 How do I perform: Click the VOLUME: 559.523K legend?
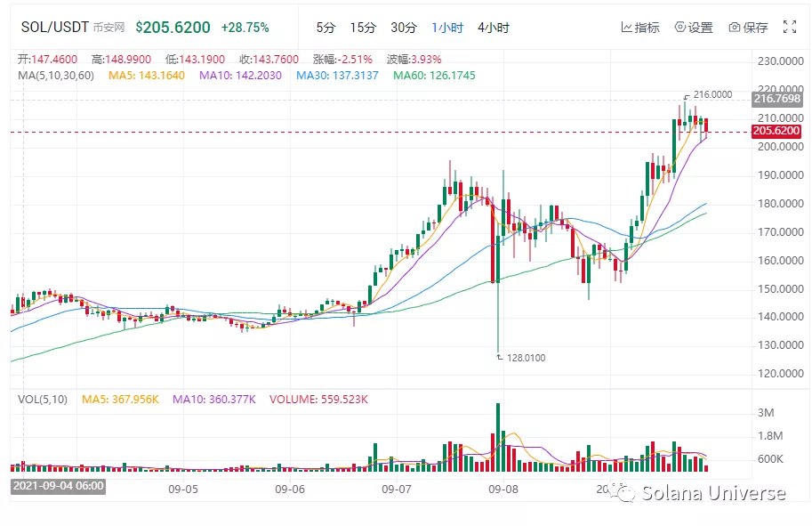pos(318,400)
